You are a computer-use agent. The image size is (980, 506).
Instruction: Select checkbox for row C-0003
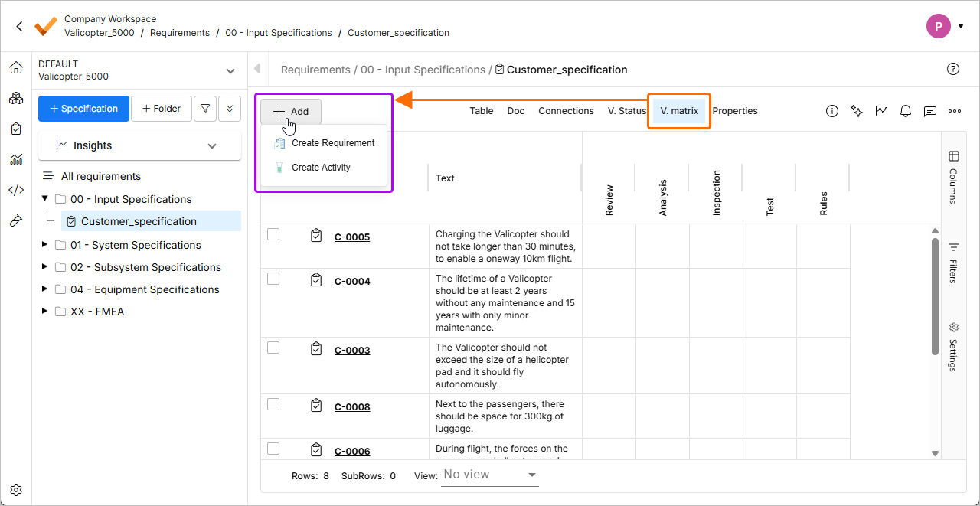[x=273, y=348]
